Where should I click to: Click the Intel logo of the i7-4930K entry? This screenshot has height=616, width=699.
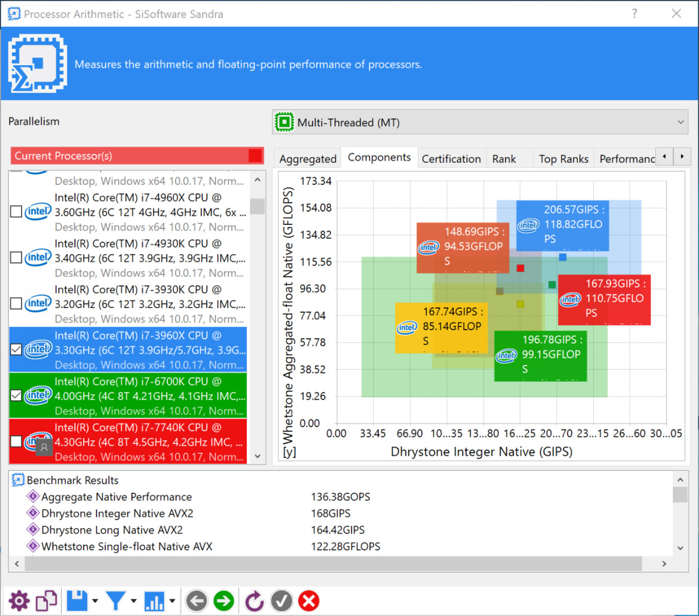[x=38, y=257]
